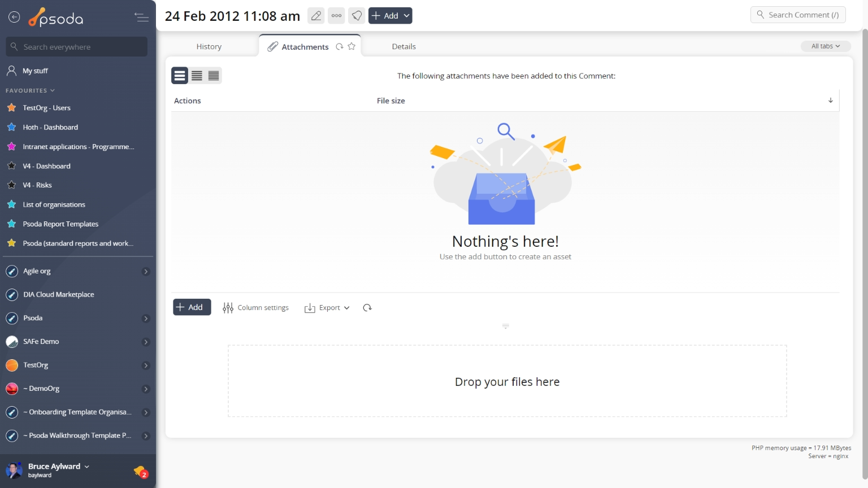Click the Actions column header
The height and width of the screenshot is (488, 868).
point(188,101)
